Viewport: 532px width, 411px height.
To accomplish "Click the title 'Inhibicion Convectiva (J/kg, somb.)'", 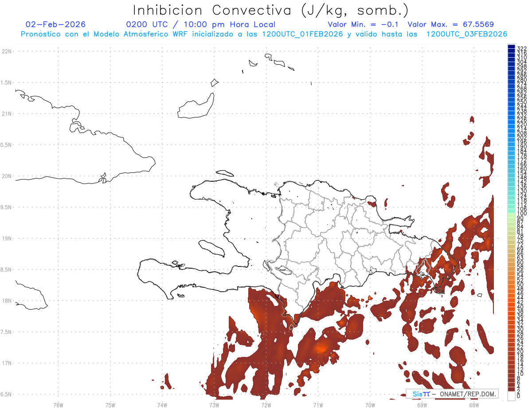I will point(270,10).
